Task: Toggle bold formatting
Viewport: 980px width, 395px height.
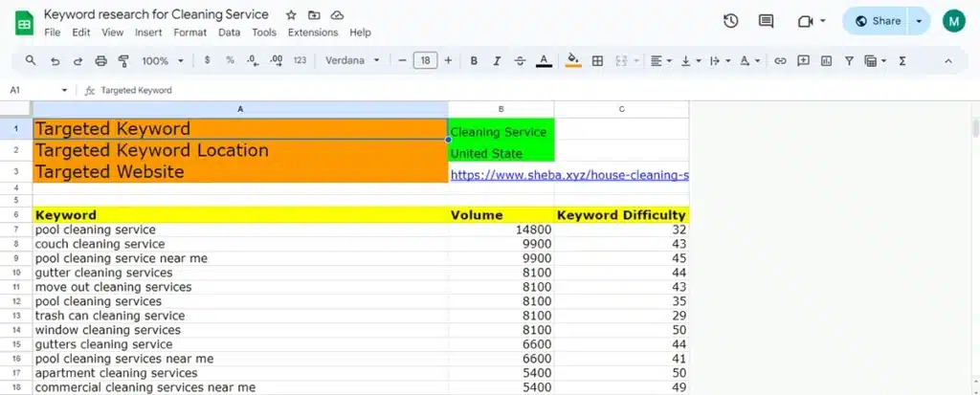Action: tap(474, 60)
